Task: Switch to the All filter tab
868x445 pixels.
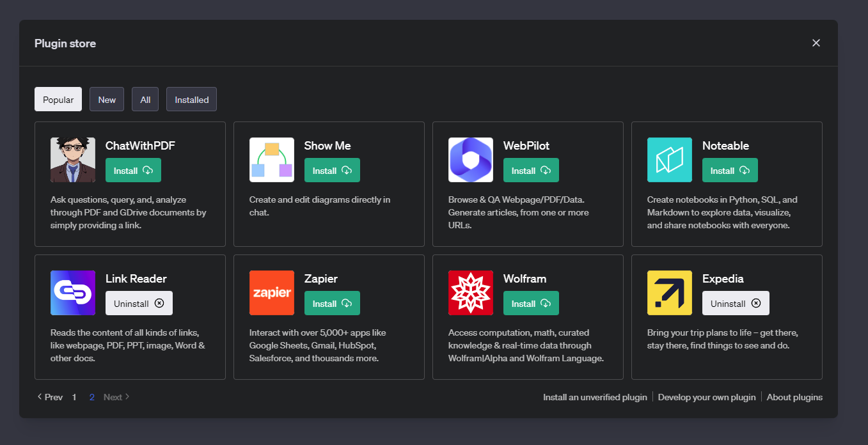Action: point(145,99)
